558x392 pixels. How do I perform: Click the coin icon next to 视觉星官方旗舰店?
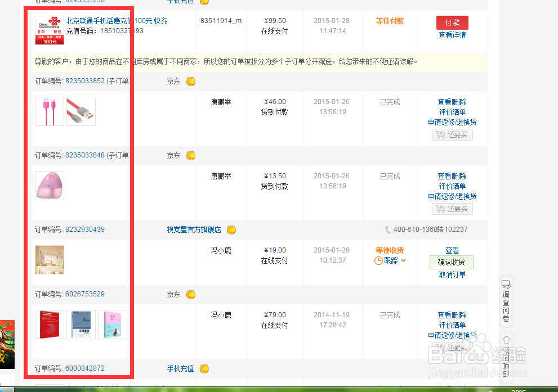[x=230, y=229]
